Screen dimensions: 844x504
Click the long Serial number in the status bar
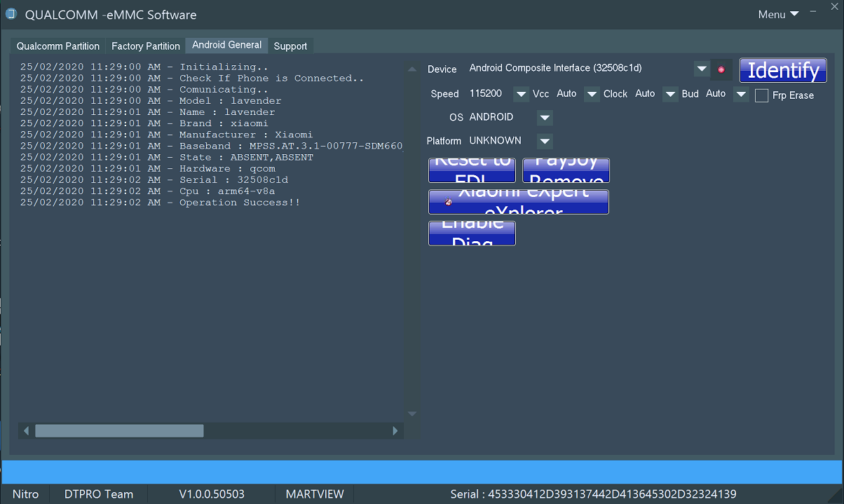click(x=593, y=494)
